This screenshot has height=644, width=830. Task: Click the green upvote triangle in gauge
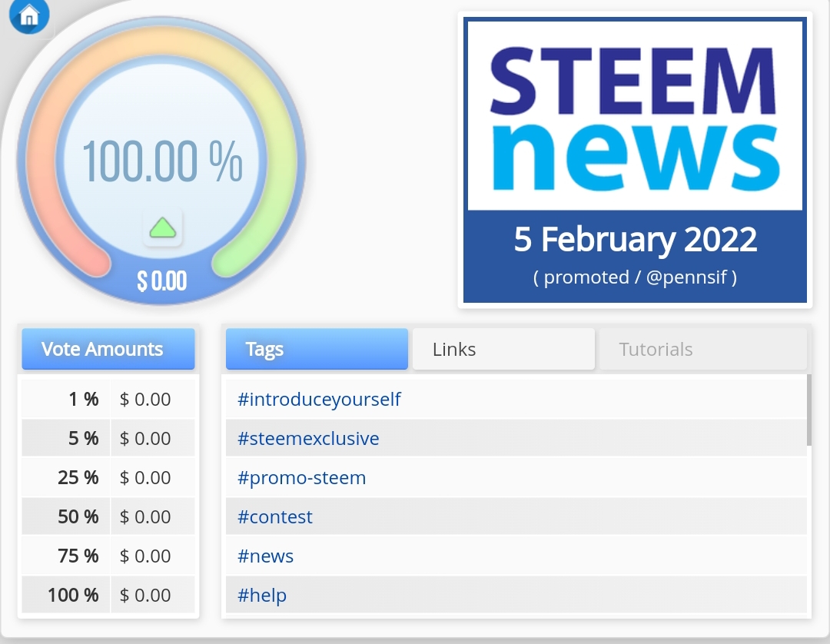pyautogui.click(x=162, y=228)
